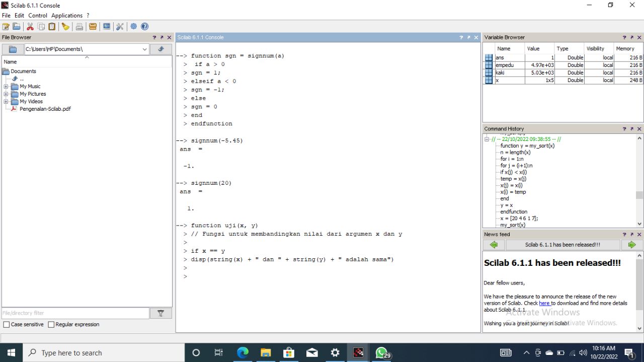The height and width of the screenshot is (362, 644).
Task: Click File Browser panel help icon
Action: (154, 38)
